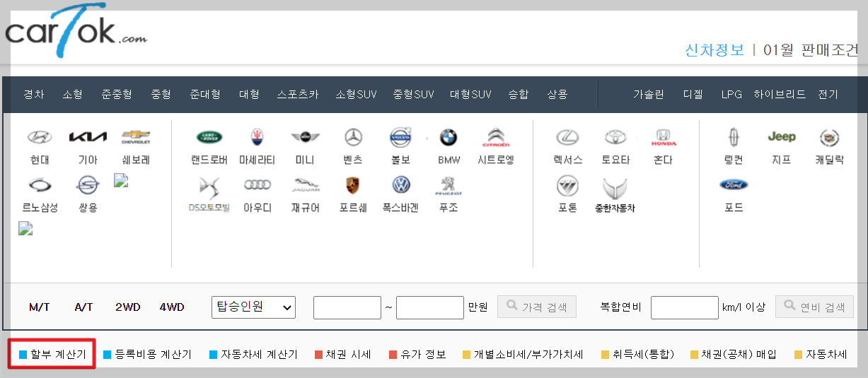Open the 중한자동차 brand logo
The height and width of the screenshot is (378, 868).
click(615, 188)
